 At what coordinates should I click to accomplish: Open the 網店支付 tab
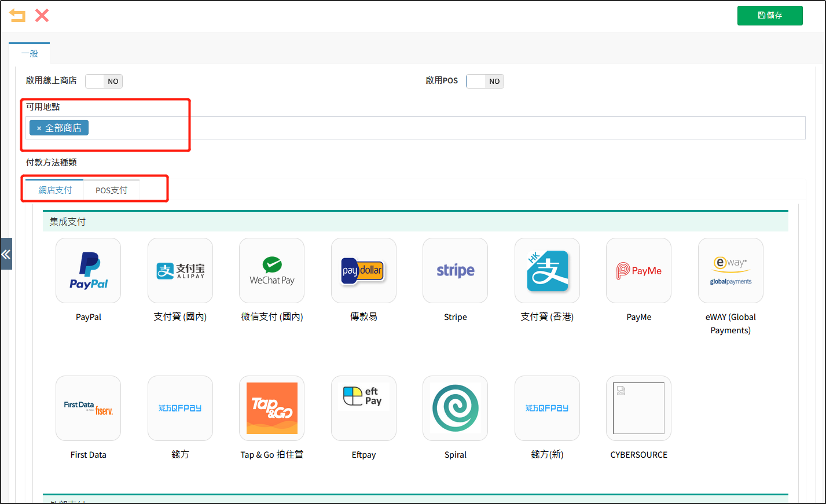point(55,190)
